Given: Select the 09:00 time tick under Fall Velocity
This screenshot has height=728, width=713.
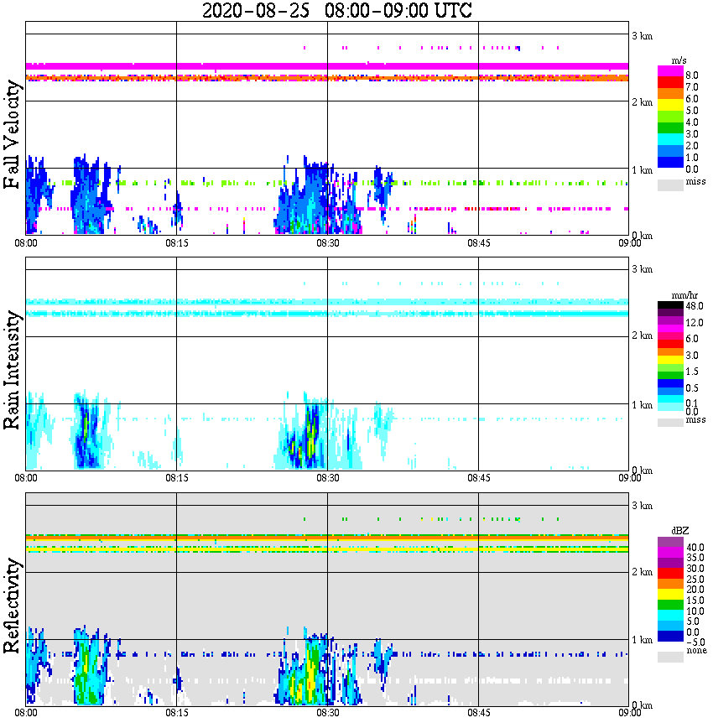Looking at the screenshot, I should point(629,243).
